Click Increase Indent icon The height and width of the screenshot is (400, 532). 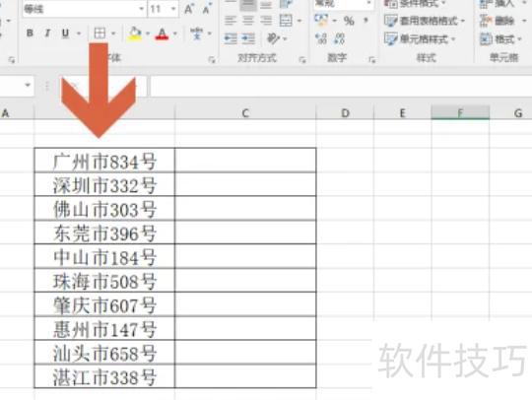tap(248, 38)
